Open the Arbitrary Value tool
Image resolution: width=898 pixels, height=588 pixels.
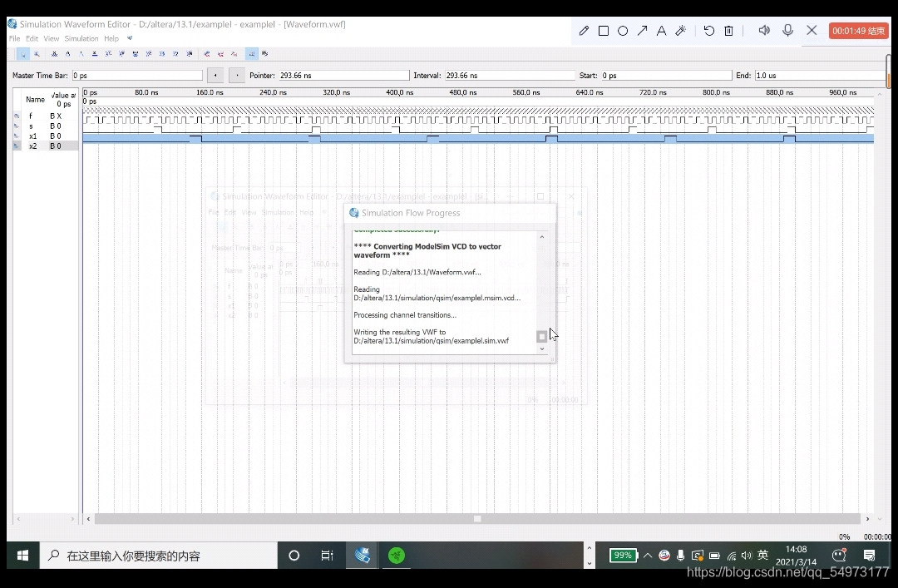click(175, 54)
